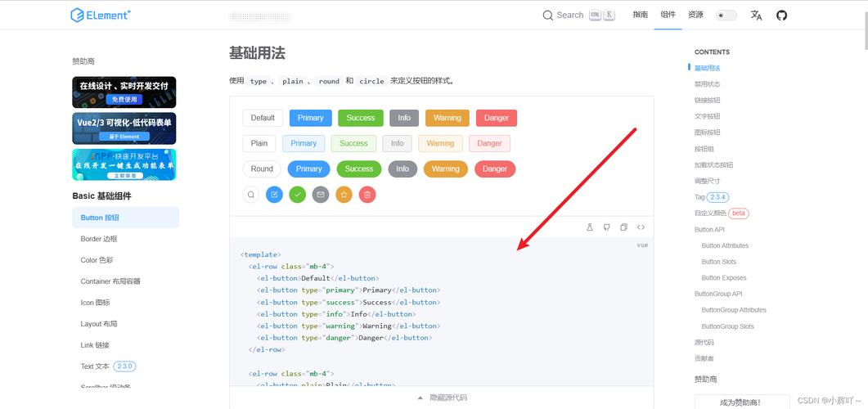Jump to 加载状态按钮 in contents
868x409 pixels.
pyautogui.click(x=714, y=165)
